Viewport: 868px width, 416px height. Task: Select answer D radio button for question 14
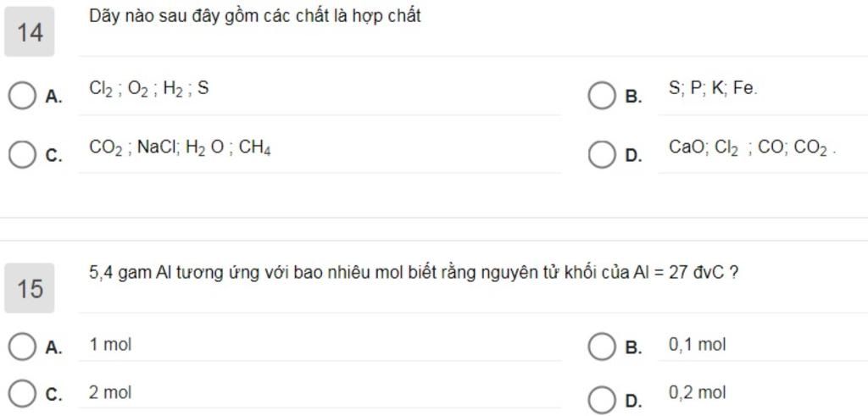click(601, 154)
